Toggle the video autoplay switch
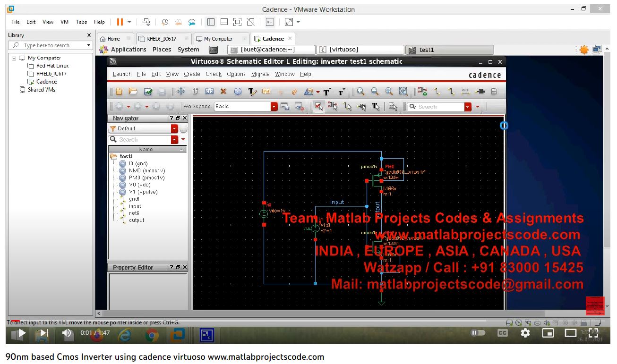This screenshot has width=617, height=364. (x=477, y=333)
